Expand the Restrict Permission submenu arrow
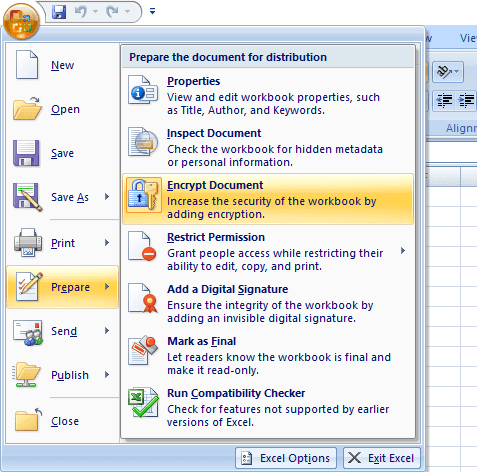477x472 pixels. pos(403,251)
